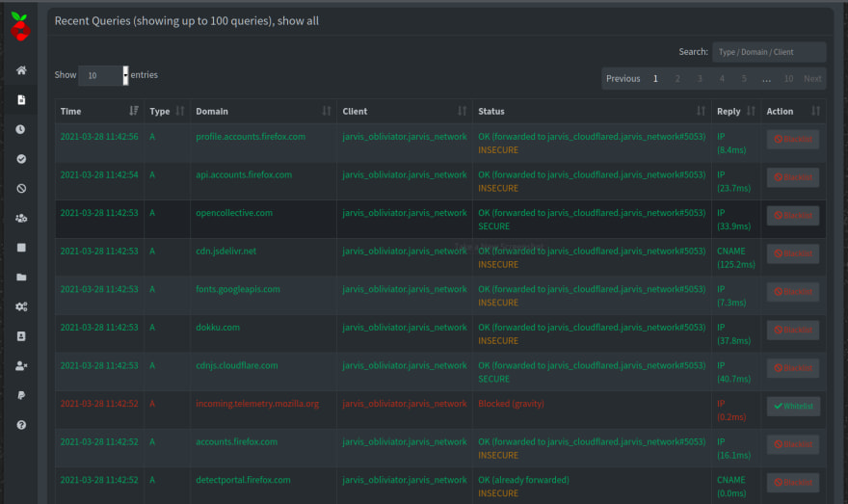Click domain dokku.com
The width and height of the screenshot is (848, 504).
(x=218, y=328)
